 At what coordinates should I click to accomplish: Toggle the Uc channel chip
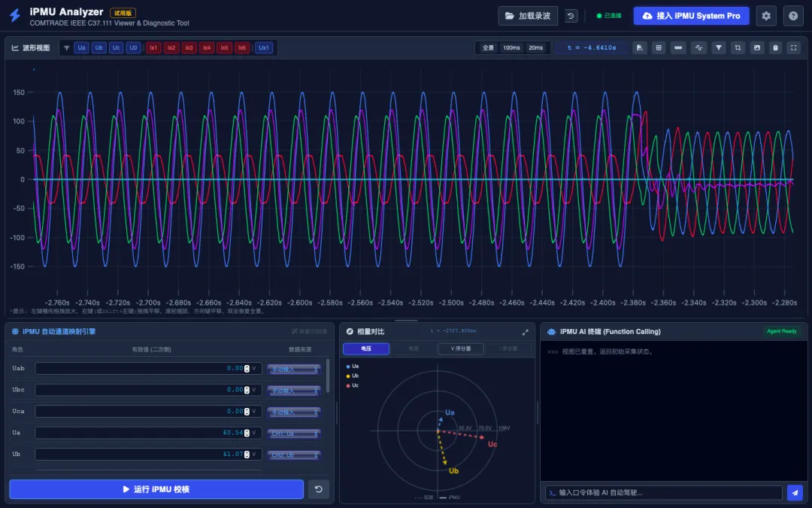coord(116,47)
